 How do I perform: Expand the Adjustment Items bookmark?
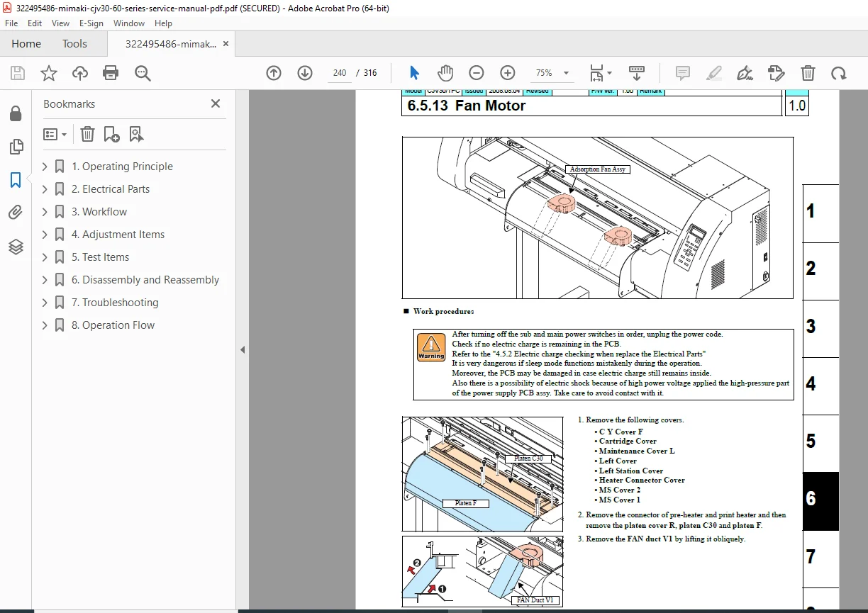point(45,235)
